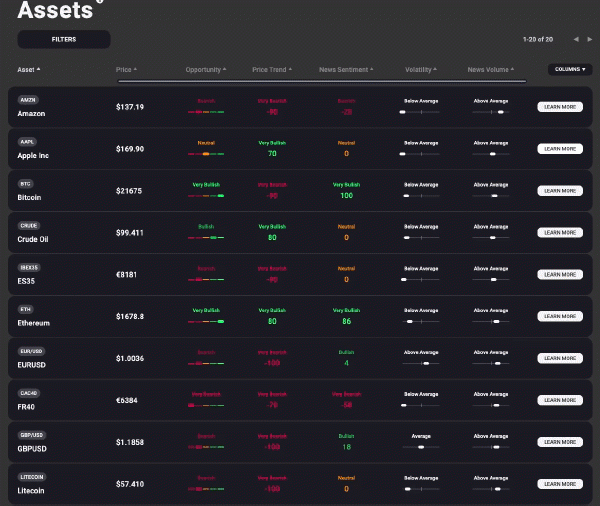The image size is (600, 506).
Task: Click LEARN MORE for Amazon
Action: [x=560, y=106]
